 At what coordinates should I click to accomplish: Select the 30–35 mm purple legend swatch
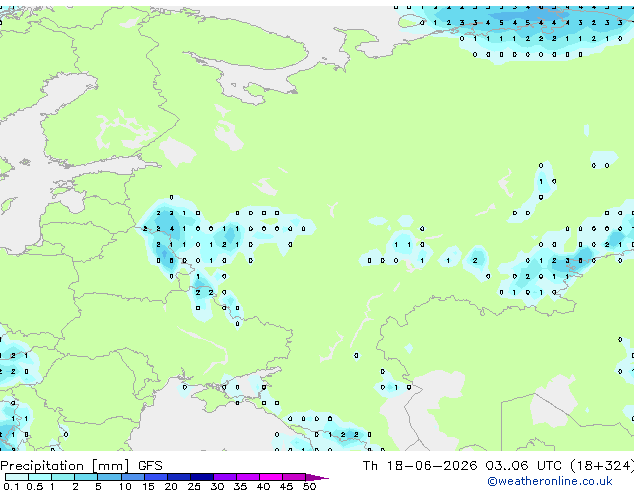pos(225,477)
